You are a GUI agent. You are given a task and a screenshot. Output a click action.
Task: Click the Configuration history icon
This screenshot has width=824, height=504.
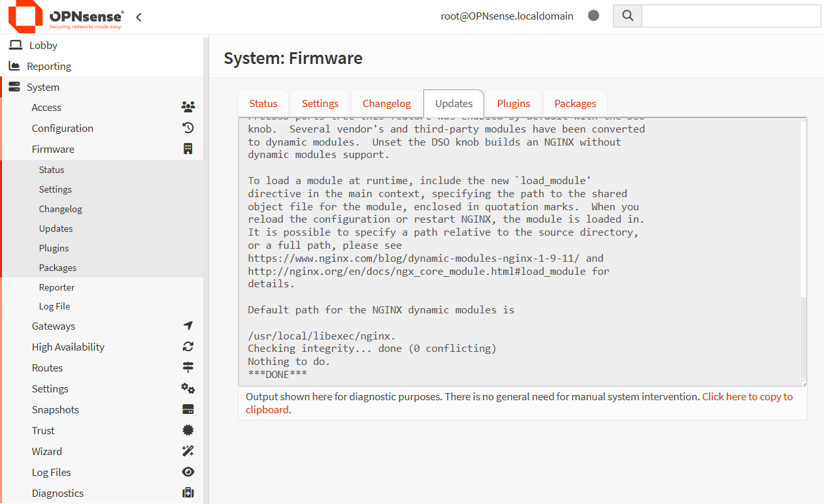pos(188,128)
